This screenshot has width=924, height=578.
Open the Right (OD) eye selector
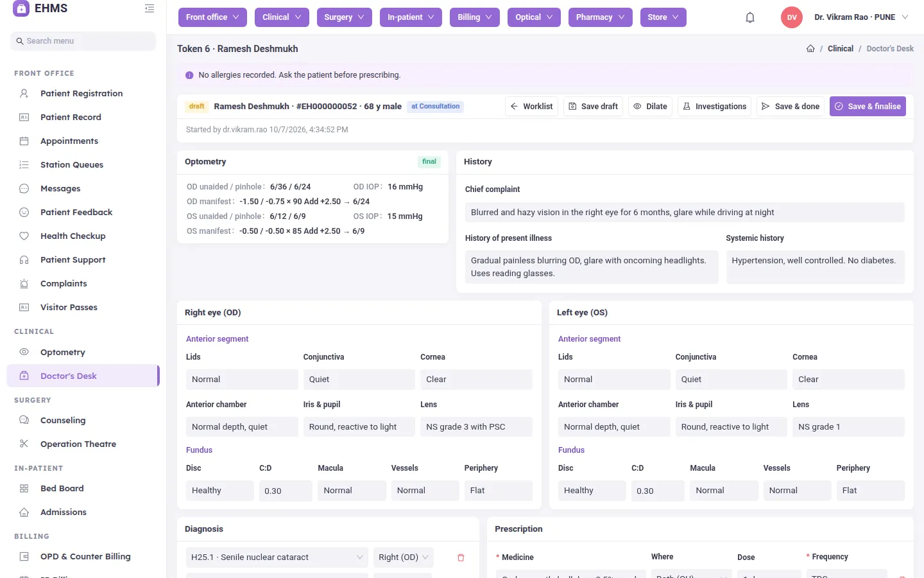tap(404, 557)
